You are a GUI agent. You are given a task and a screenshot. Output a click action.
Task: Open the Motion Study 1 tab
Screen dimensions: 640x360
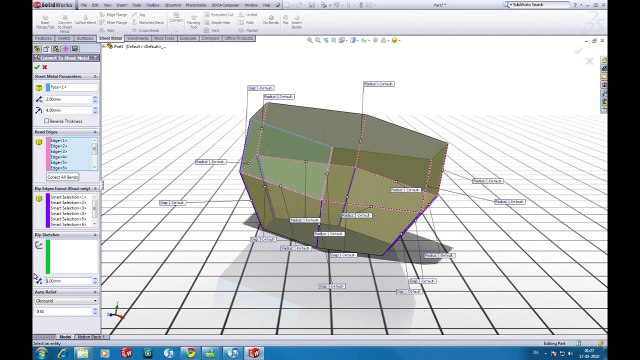click(91, 337)
